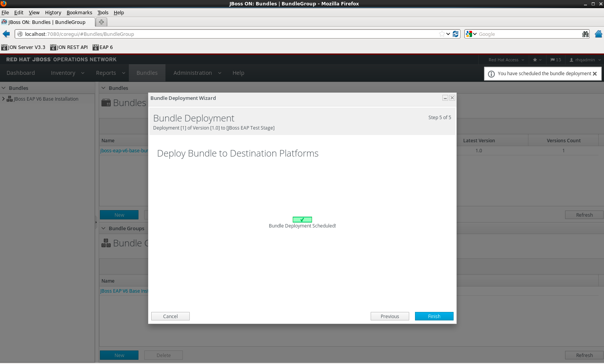The height and width of the screenshot is (364, 604).
Task: Open the URL history dropdown arrow
Action: (x=448, y=34)
